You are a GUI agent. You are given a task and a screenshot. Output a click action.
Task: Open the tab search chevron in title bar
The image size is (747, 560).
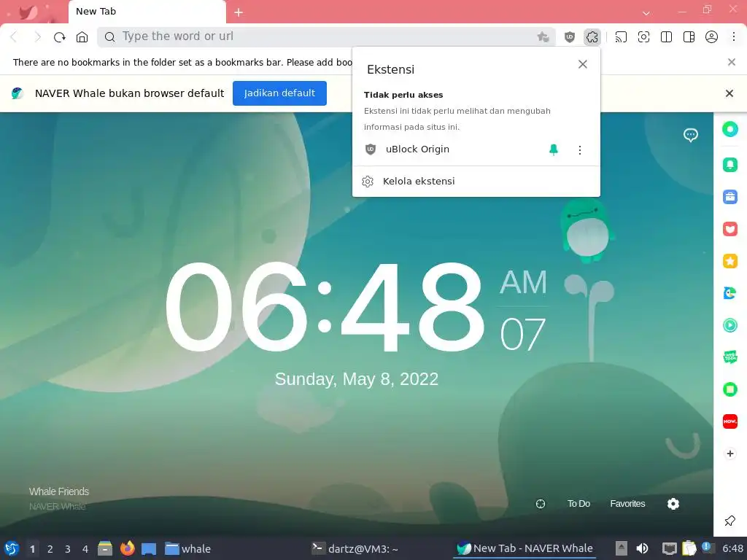coord(646,13)
